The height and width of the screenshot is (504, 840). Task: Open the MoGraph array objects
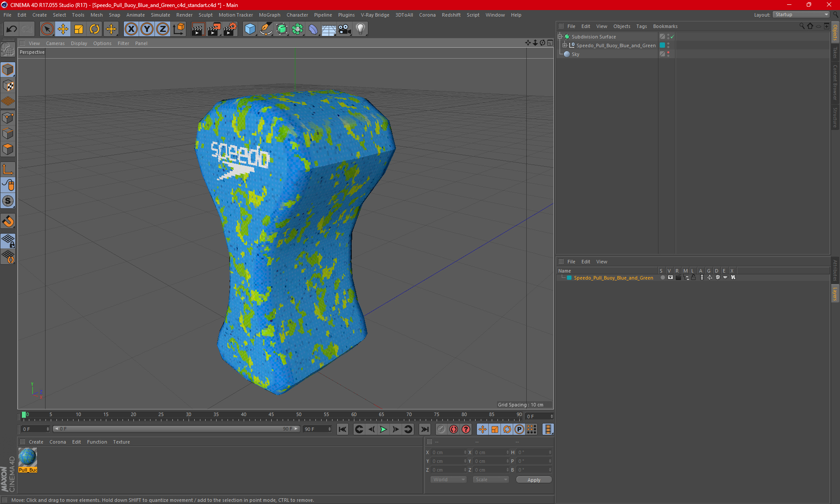pyautogui.click(x=297, y=29)
